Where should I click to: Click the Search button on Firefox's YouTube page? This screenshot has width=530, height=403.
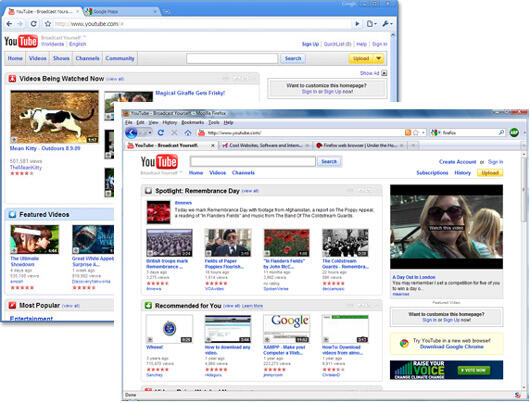pyautogui.click(x=329, y=162)
